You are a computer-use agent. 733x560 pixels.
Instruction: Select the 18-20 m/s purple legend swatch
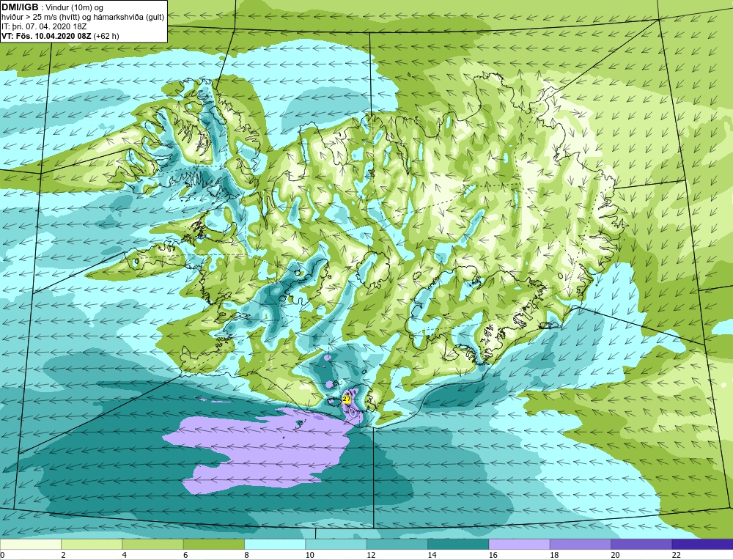pos(580,544)
